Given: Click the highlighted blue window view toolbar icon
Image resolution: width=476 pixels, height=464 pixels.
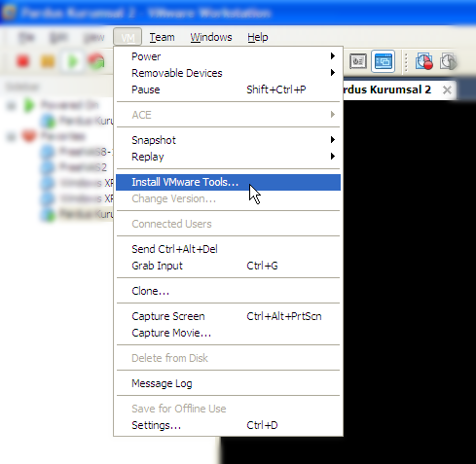Looking at the screenshot, I should [384, 61].
